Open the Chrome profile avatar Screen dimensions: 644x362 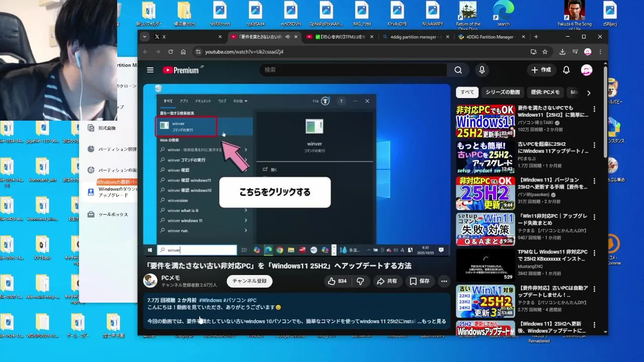(x=588, y=52)
